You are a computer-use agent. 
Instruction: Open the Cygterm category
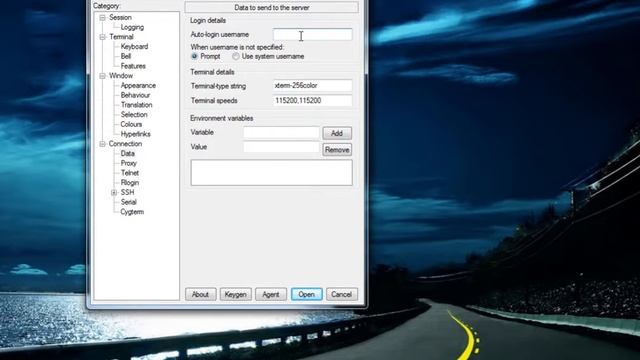click(132, 212)
